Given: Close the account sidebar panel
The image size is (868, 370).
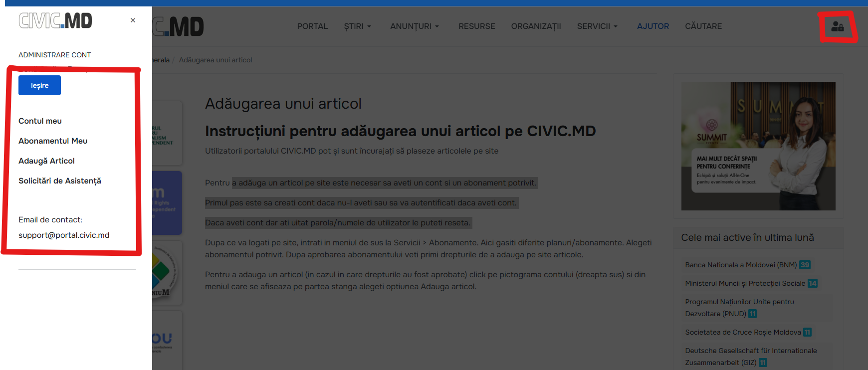Looking at the screenshot, I should tap(133, 20).
